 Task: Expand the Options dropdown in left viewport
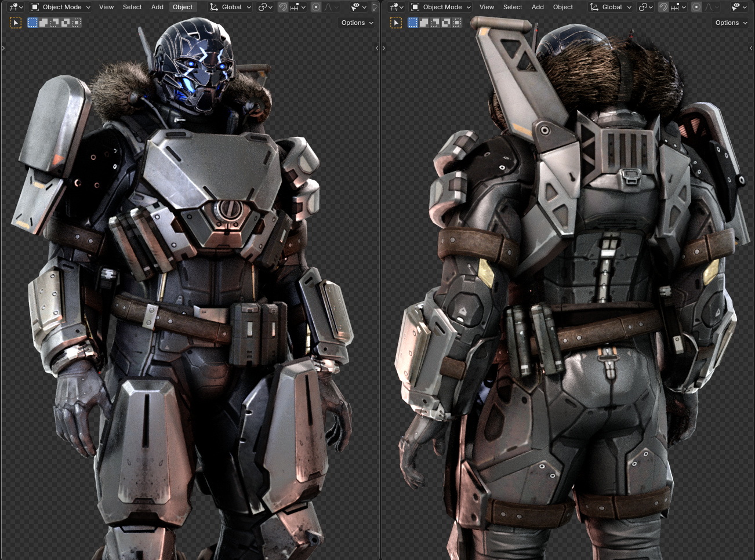pyautogui.click(x=357, y=23)
